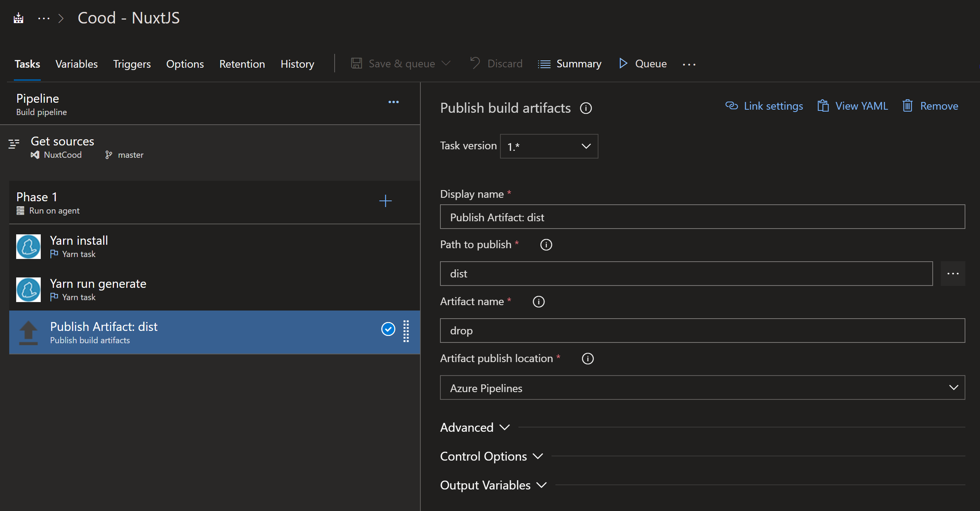Open Link settings

tap(764, 106)
